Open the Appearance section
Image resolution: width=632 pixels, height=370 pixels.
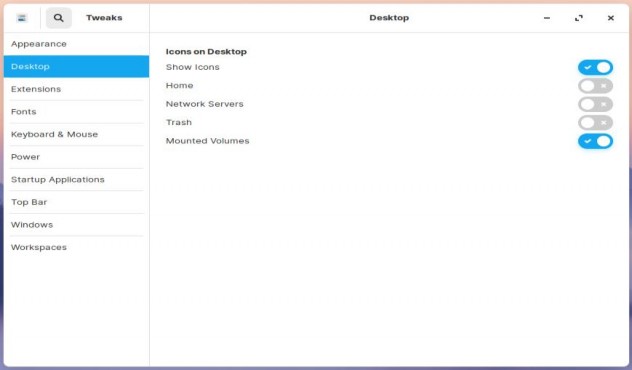point(77,44)
